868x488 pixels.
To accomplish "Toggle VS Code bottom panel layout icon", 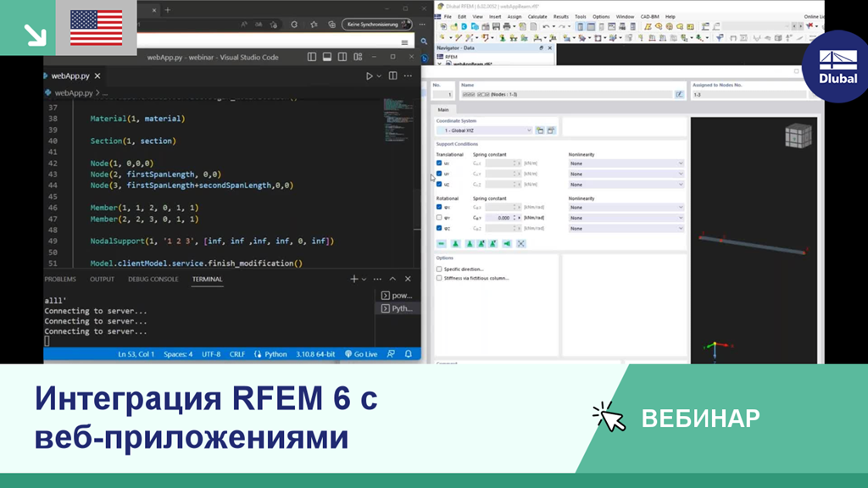I will [327, 57].
